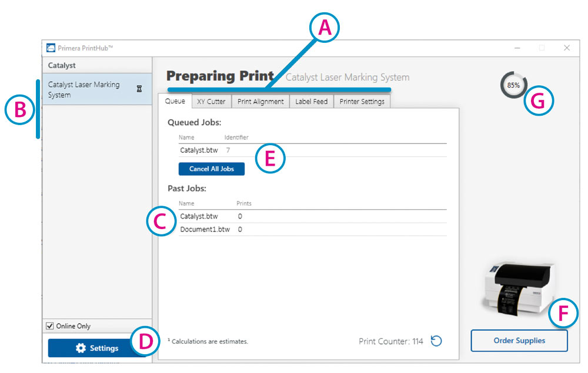Click the Prints column header
The height and width of the screenshot is (373, 588).
point(244,203)
